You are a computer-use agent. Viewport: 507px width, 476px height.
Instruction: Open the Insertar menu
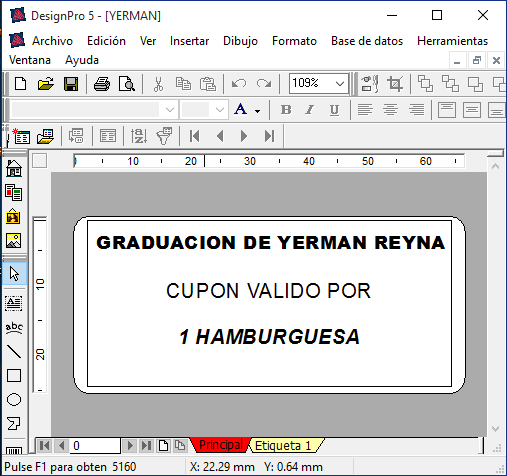189,41
